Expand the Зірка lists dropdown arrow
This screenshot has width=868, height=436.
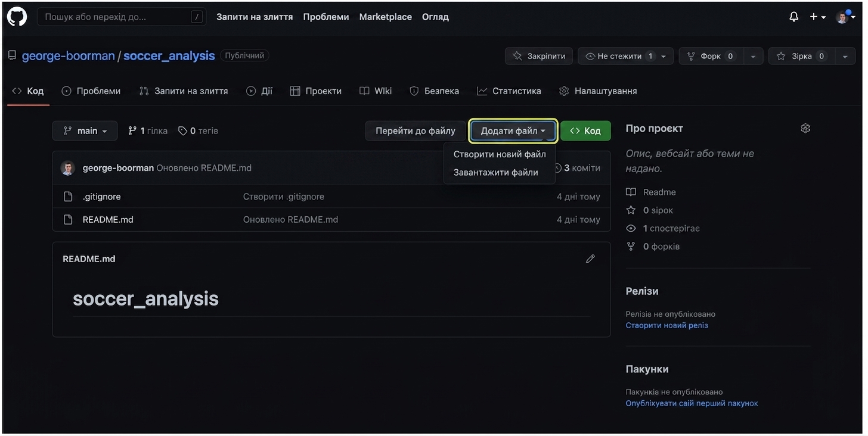click(845, 56)
